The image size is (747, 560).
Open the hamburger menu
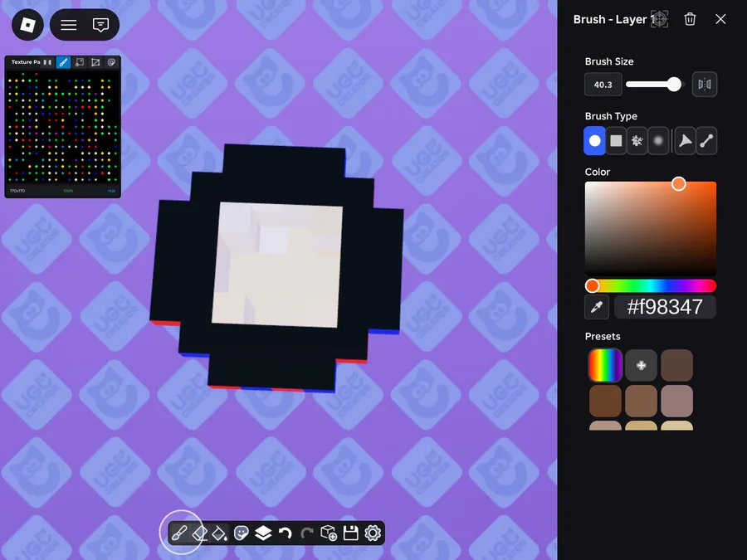click(x=69, y=25)
